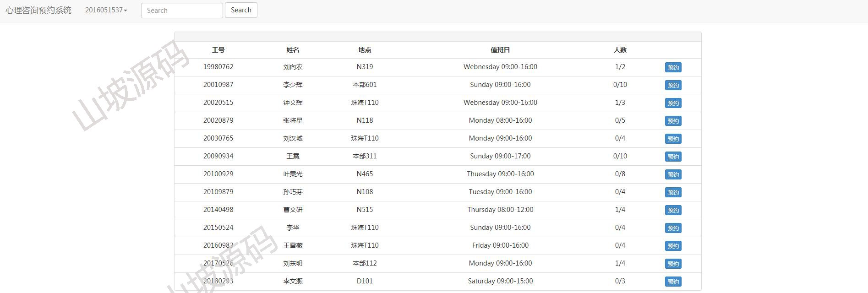This screenshot has height=293, width=868.
Task: Click 预约 in the 刘汉城 row
Action: click(673, 139)
